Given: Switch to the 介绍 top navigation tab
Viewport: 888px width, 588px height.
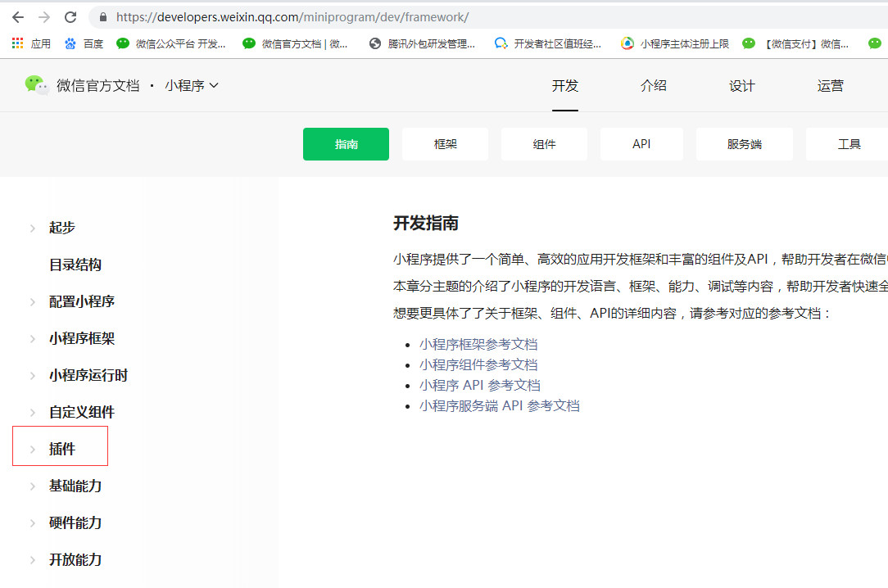Looking at the screenshot, I should coord(653,86).
